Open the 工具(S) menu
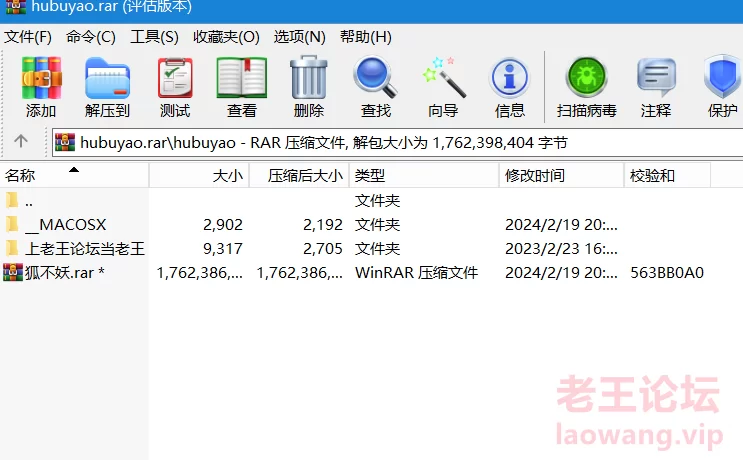The image size is (743, 460). click(x=154, y=36)
